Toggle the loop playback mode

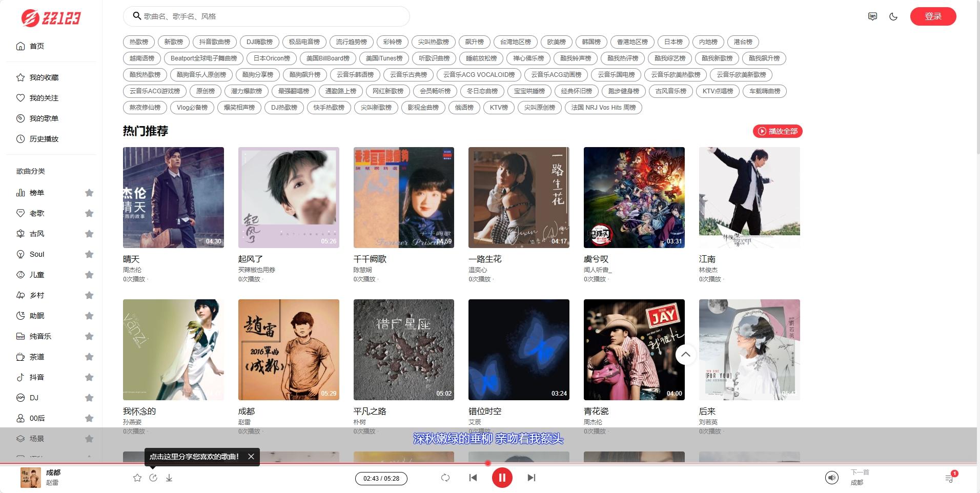(x=445, y=478)
